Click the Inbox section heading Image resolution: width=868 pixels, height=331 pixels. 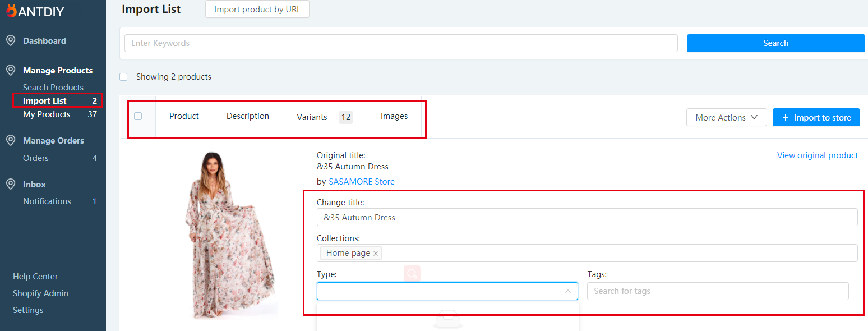pos(34,185)
